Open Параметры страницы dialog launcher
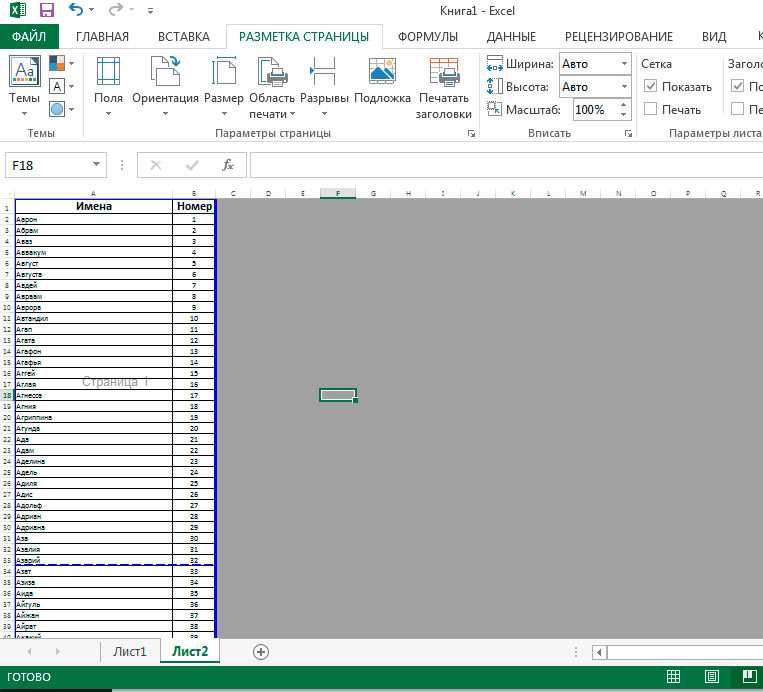The image size is (763, 692). pos(471,133)
